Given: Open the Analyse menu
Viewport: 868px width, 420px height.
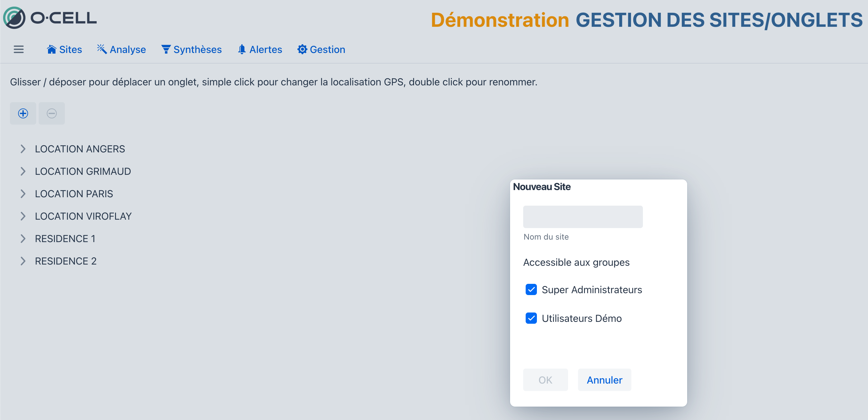Looking at the screenshot, I should pyautogui.click(x=121, y=50).
